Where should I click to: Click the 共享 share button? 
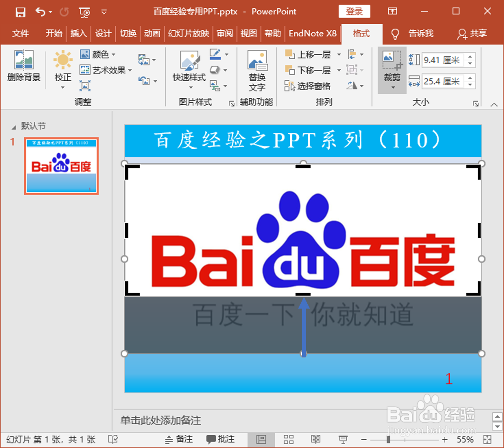click(x=472, y=33)
